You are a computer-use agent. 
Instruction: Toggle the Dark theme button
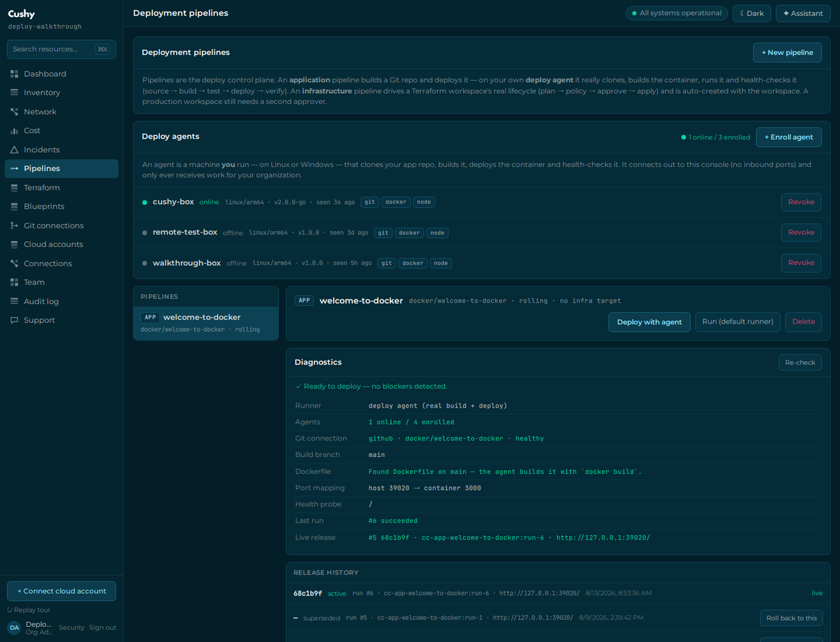coord(752,13)
